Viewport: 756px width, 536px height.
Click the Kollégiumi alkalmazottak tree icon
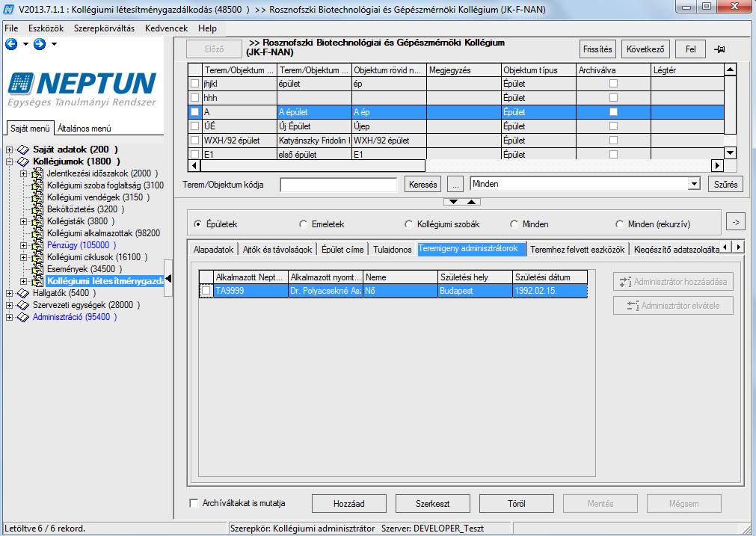click(x=37, y=233)
